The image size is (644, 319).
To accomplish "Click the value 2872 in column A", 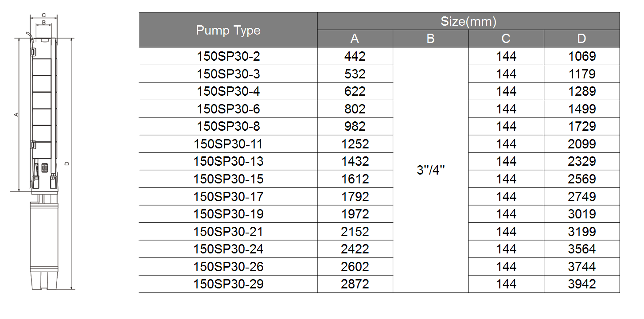I will (x=355, y=284).
